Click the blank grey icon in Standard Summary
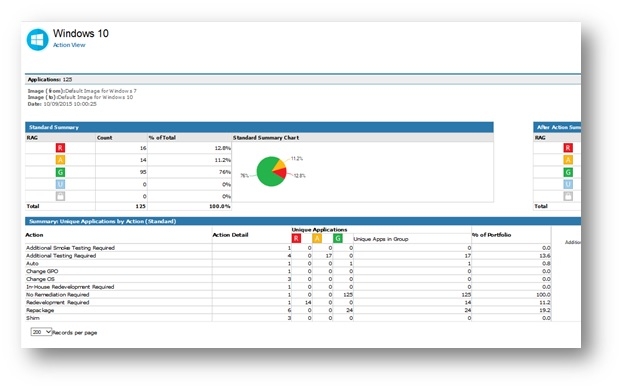 60,196
